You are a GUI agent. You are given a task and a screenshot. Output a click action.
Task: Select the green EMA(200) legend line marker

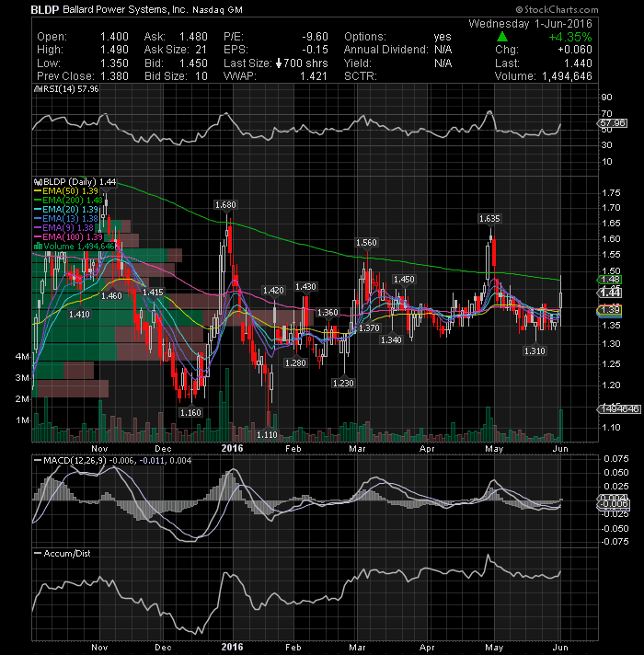point(38,201)
